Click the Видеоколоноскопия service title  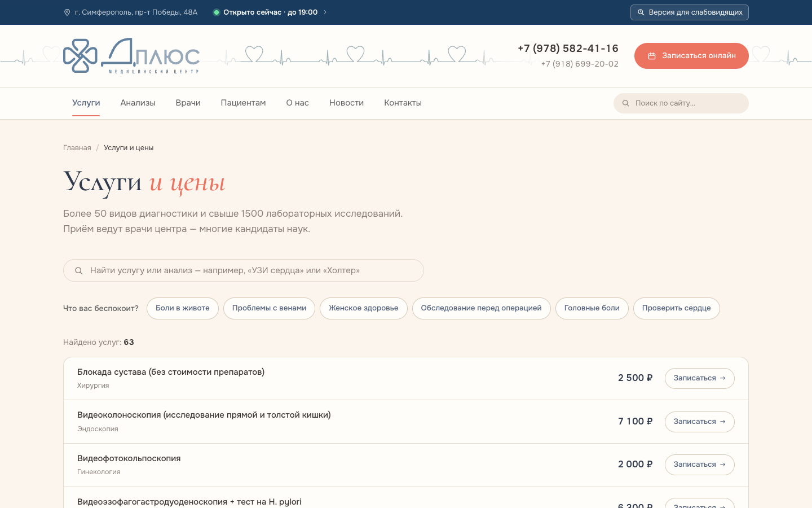point(204,415)
